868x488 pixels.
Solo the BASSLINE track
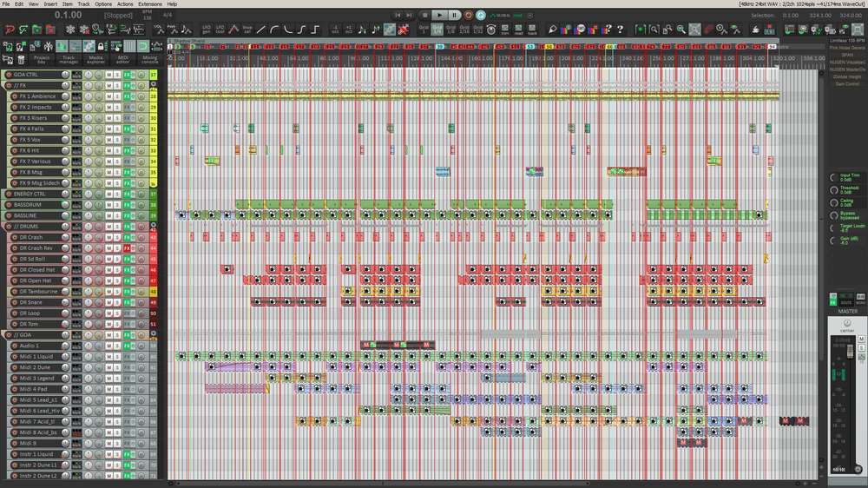pos(117,215)
